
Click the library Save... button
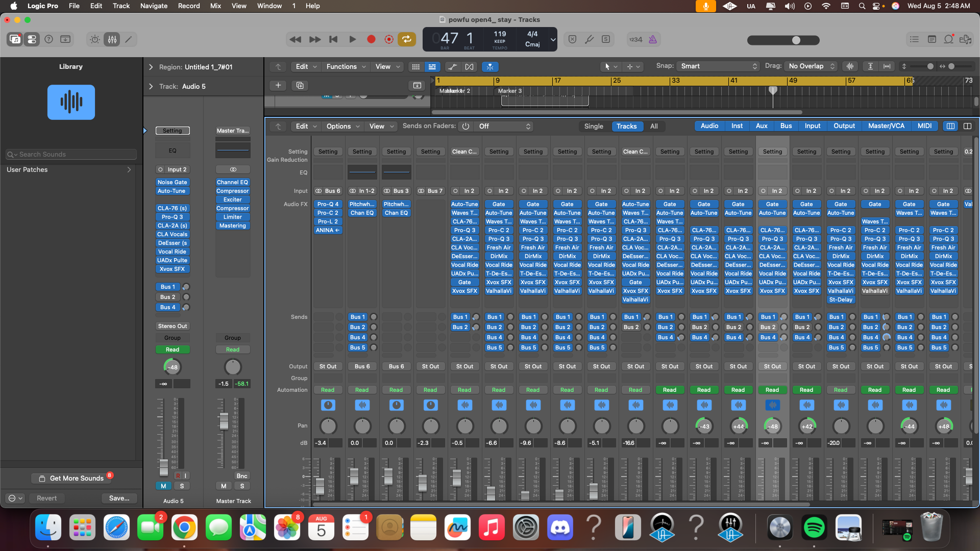coord(119,498)
